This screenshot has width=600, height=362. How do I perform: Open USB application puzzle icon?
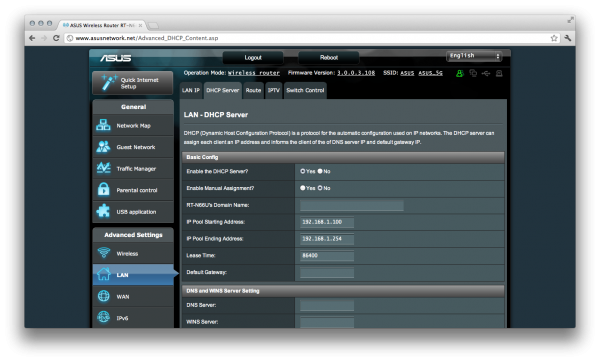pos(103,211)
